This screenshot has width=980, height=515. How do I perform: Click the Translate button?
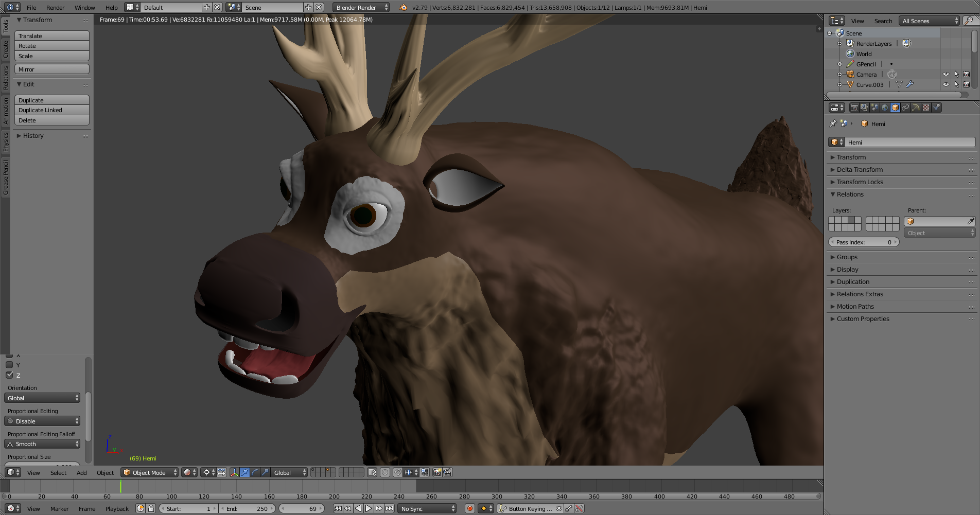point(52,35)
